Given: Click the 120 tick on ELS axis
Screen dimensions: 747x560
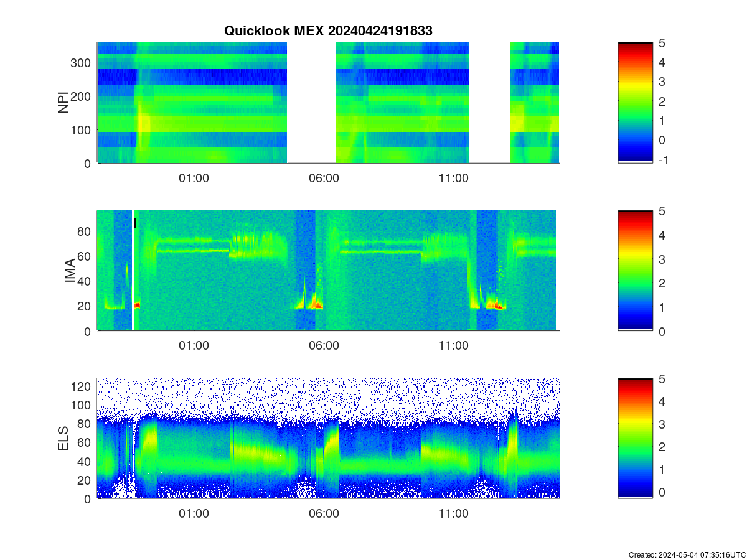Looking at the screenshot, I should click(x=82, y=386).
